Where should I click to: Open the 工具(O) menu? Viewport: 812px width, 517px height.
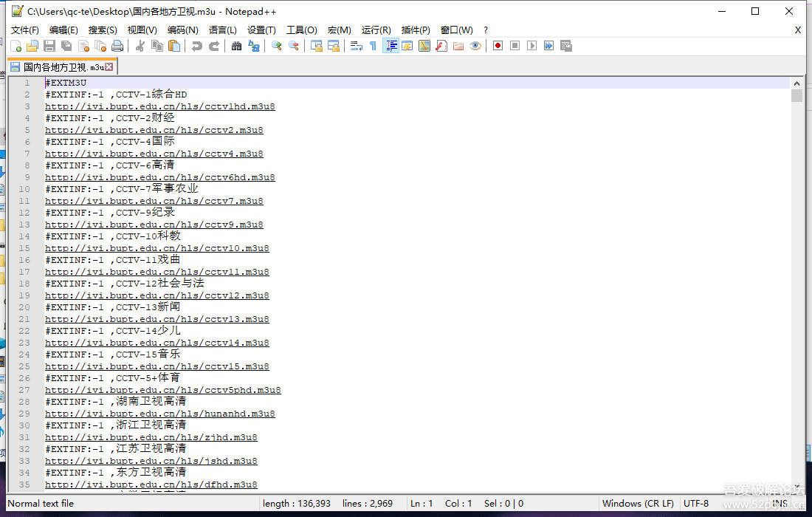(x=302, y=30)
